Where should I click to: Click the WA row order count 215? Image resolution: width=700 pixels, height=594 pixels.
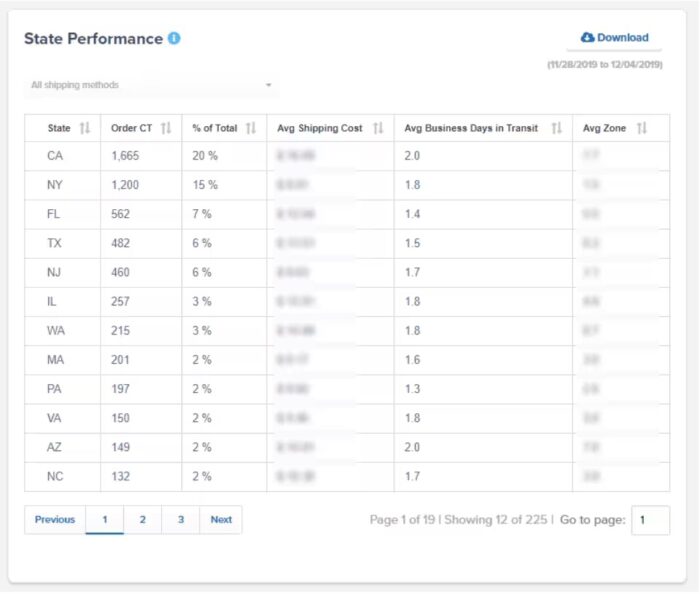(121, 330)
